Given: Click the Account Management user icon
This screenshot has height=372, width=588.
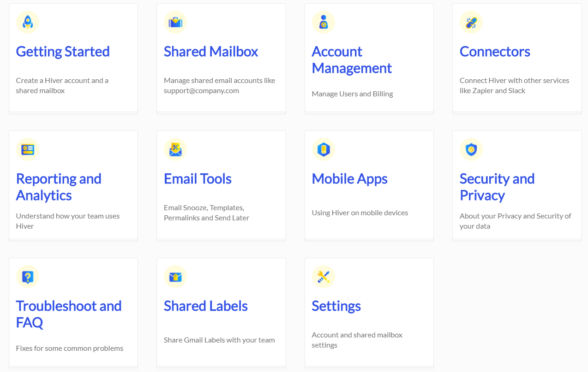Looking at the screenshot, I should coord(324,22).
